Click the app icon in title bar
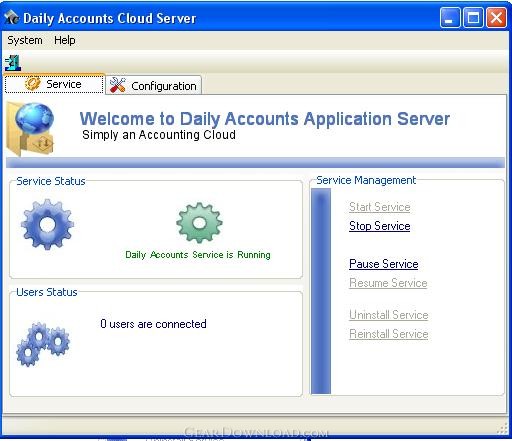512x441 pixels. [x=12, y=18]
